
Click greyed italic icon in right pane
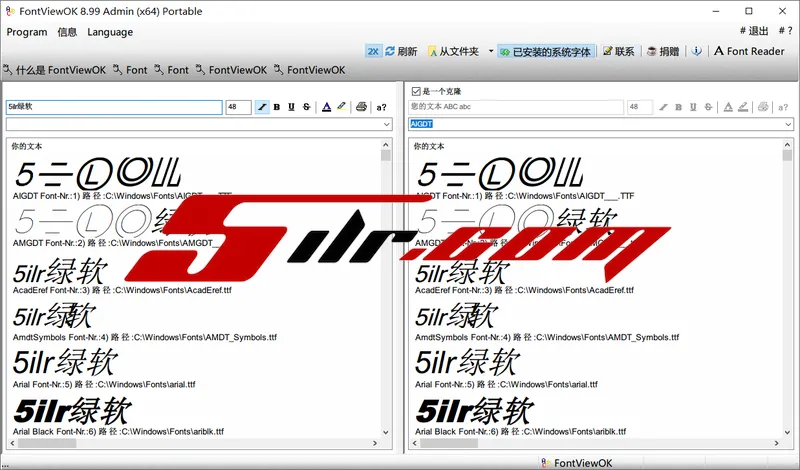click(663, 107)
